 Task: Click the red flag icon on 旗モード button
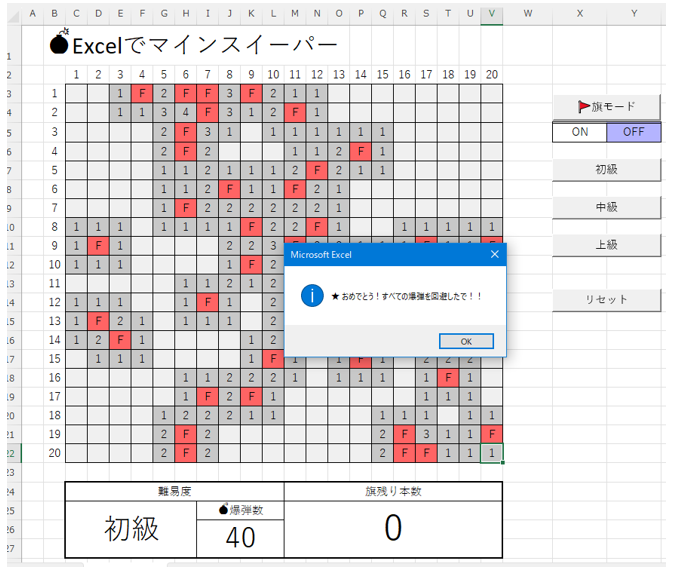[x=584, y=106]
